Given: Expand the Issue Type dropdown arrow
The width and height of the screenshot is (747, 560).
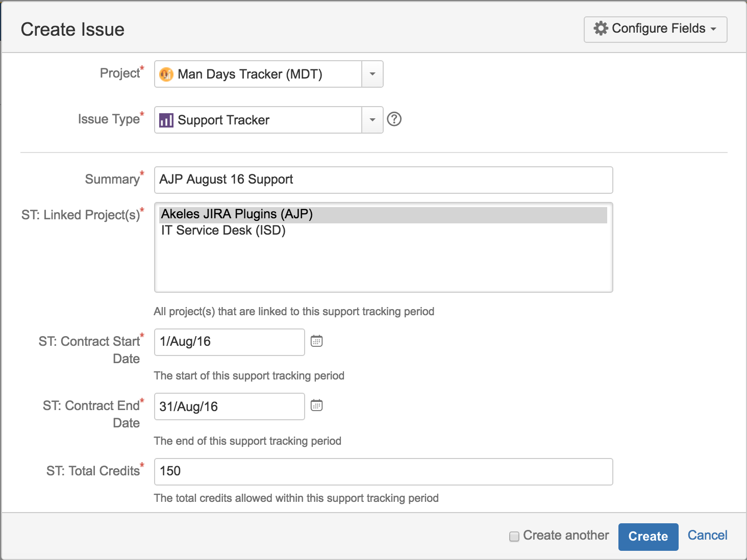Looking at the screenshot, I should tap(372, 120).
